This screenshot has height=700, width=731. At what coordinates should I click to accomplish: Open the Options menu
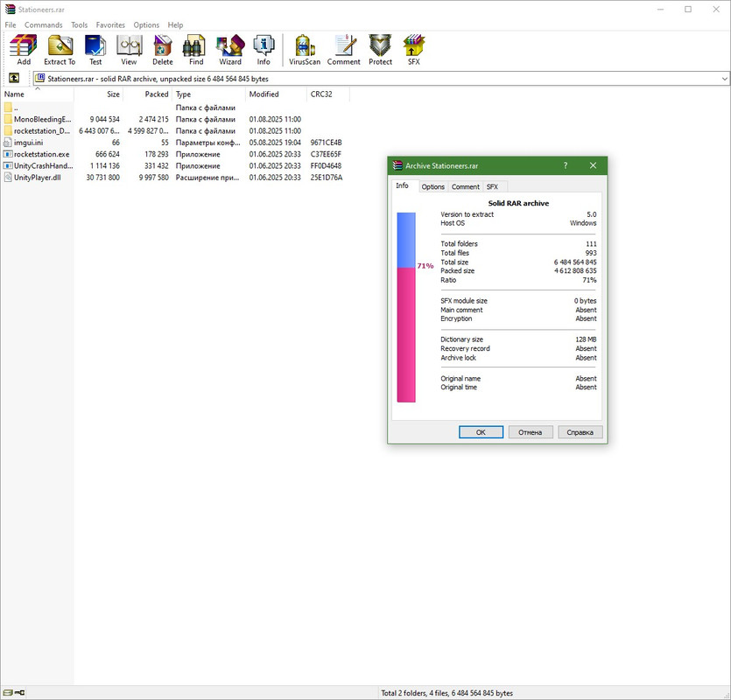tap(146, 25)
